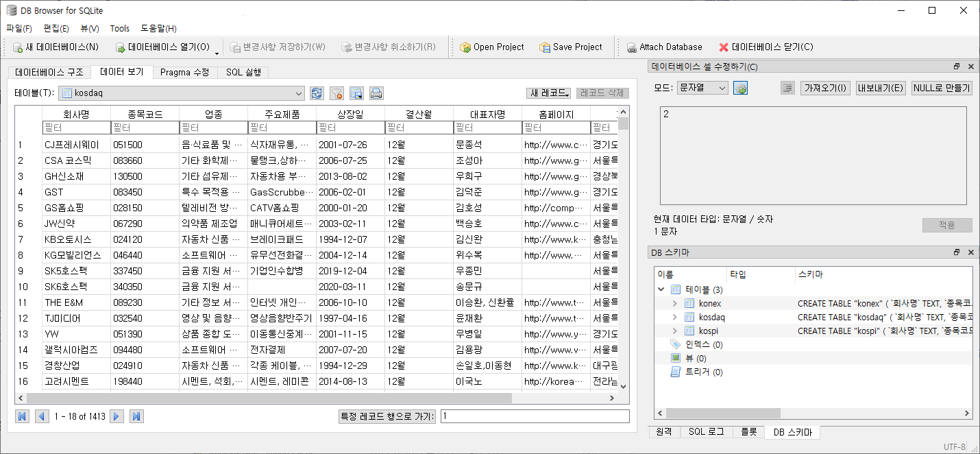The width and height of the screenshot is (980, 454).
Task: Close the DB 스키마 panel
Action: click(970, 252)
